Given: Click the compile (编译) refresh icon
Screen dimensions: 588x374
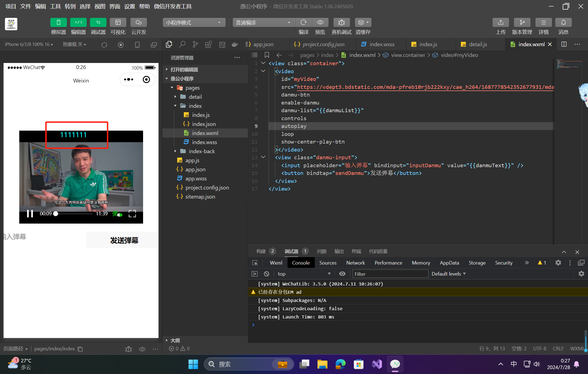Looking at the screenshot, I should [303, 23].
